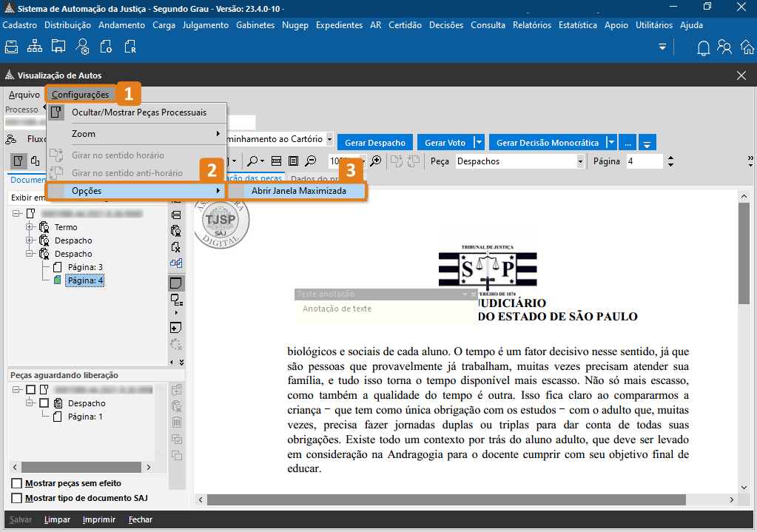Go to the home icon

tap(747, 47)
